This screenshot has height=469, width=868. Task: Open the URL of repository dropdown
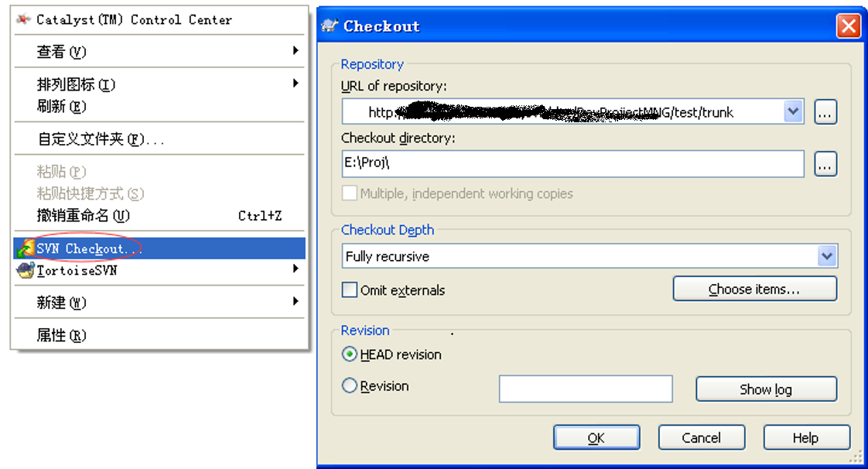coord(792,111)
